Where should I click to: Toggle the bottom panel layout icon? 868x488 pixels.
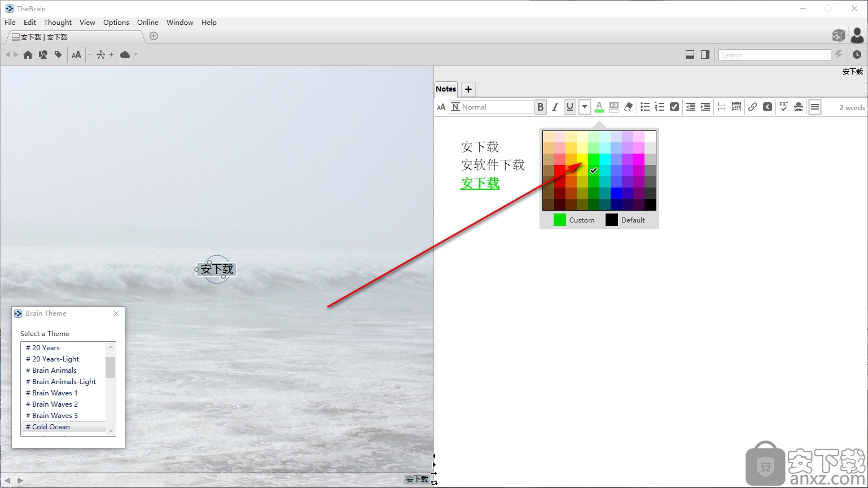(690, 55)
